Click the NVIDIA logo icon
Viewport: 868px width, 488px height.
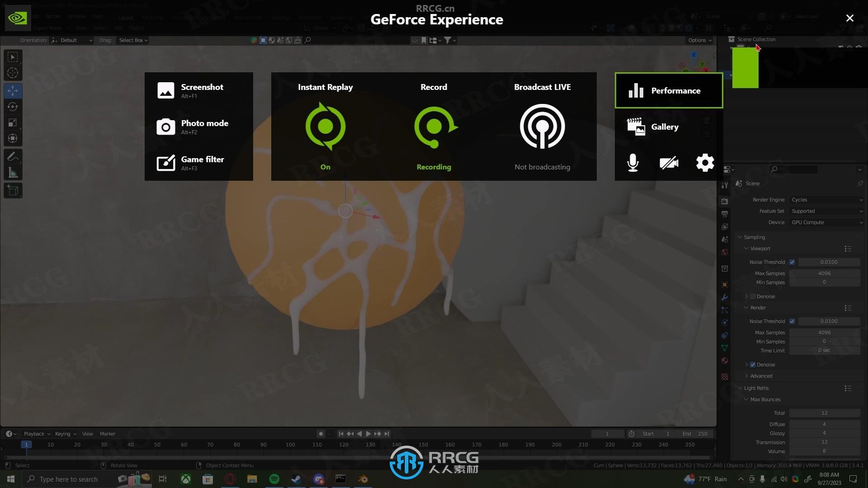(x=18, y=18)
